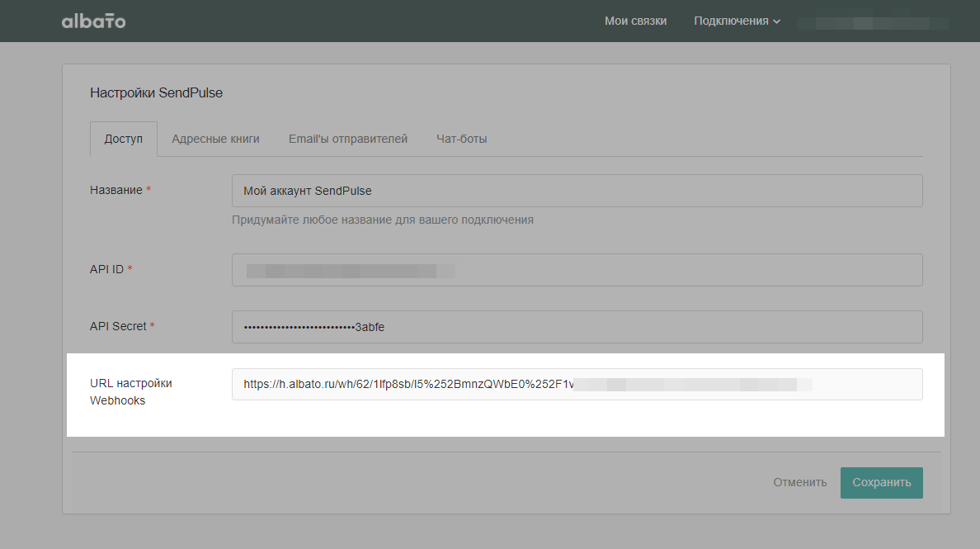
Task: Switch to the Адресные книги tab
Action: click(x=215, y=139)
